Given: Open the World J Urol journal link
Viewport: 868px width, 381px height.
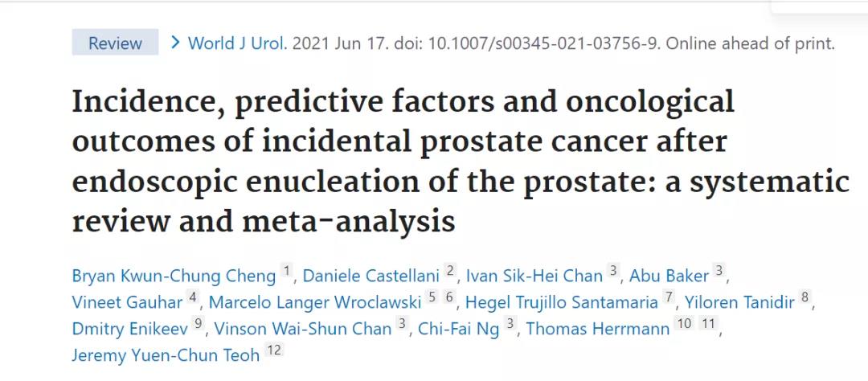Looking at the screenshot, I should [237, 43].
